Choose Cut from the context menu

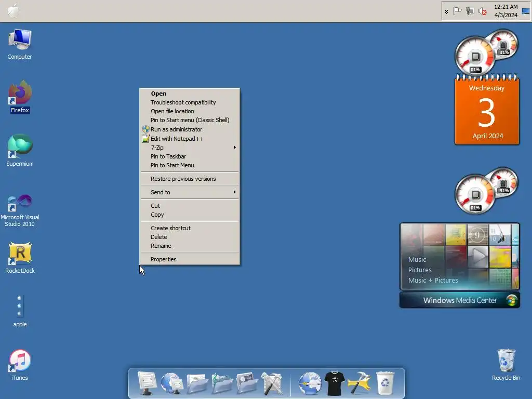tap(190, 206)
